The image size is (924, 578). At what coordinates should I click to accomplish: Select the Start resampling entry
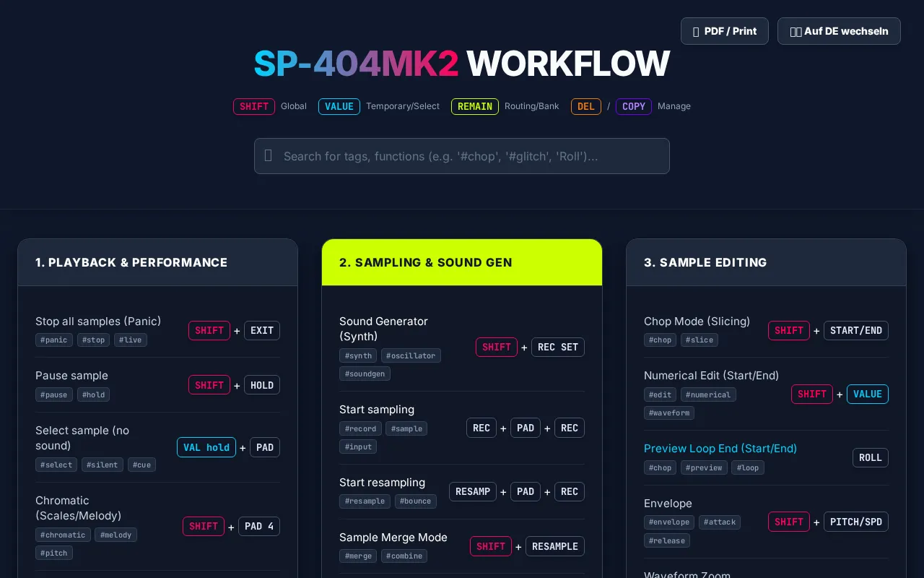click(x=382, y=483)
